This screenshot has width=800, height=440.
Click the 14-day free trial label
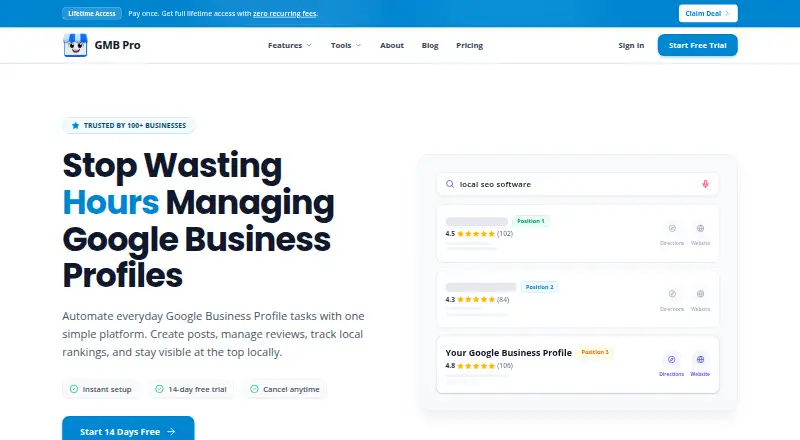[197, 389]
